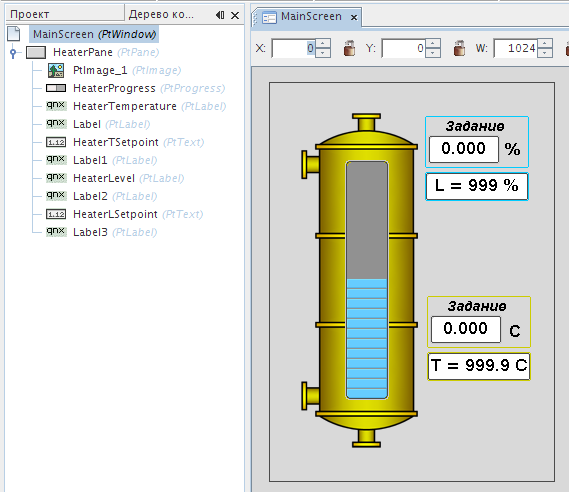Close the MainScreen editor tab
This screenshot has height=492, width=569.
pos(354,17)
